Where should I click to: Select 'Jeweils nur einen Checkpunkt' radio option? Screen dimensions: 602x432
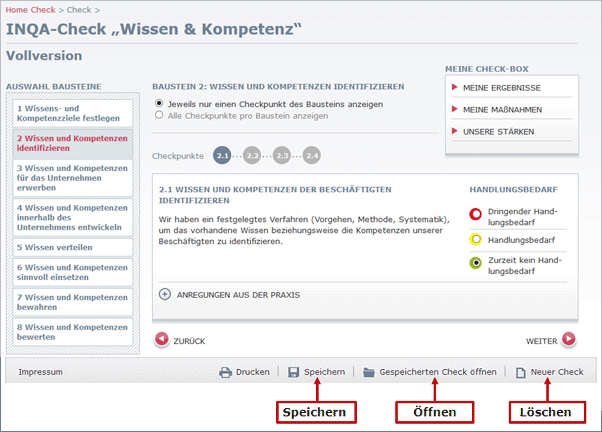(159, 103)
